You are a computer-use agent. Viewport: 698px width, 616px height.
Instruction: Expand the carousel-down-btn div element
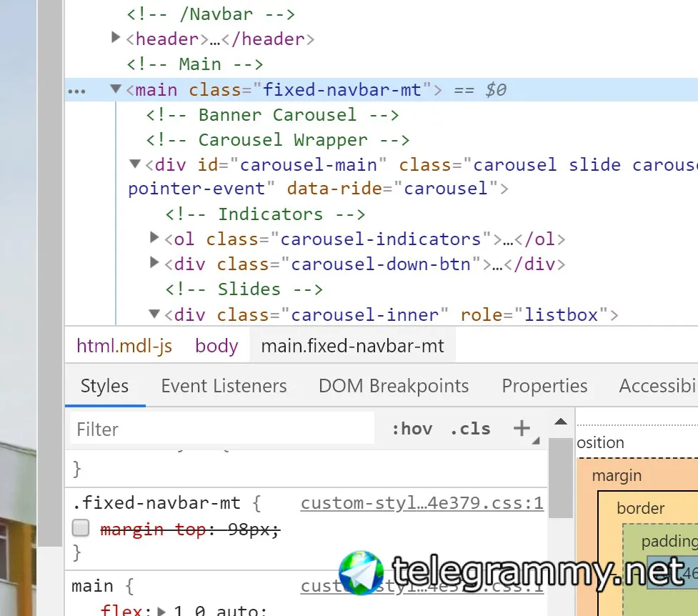[x=154, y=262]
